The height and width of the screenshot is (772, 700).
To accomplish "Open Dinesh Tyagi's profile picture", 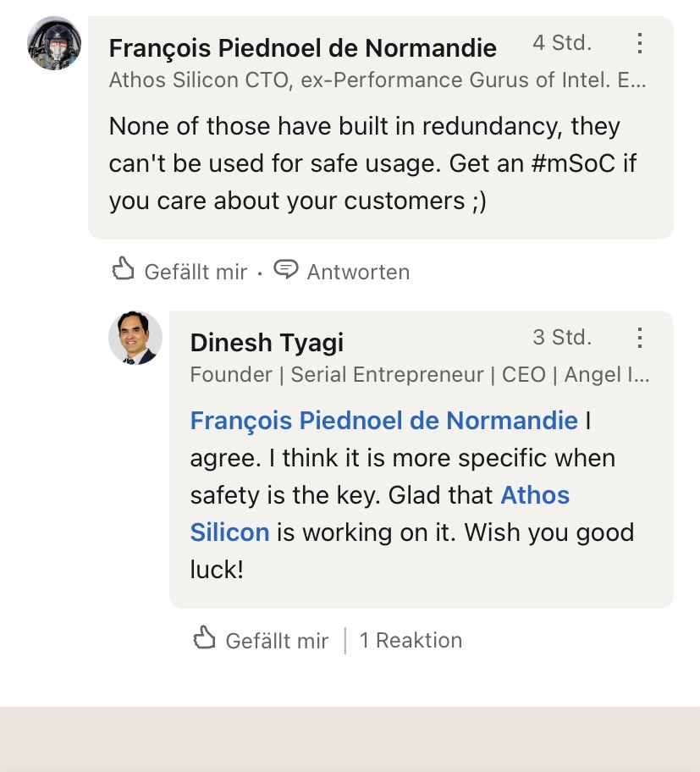I will click(135, 338).
